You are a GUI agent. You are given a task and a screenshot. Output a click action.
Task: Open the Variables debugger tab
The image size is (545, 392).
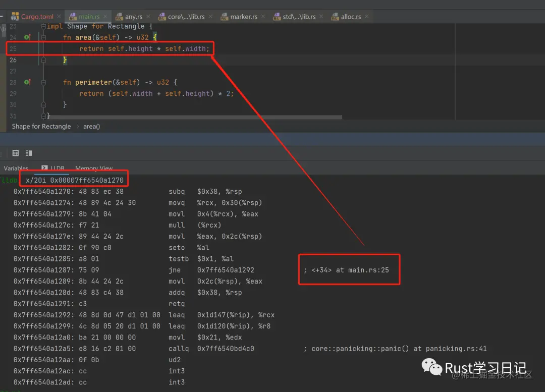click(x=16, y=168)
